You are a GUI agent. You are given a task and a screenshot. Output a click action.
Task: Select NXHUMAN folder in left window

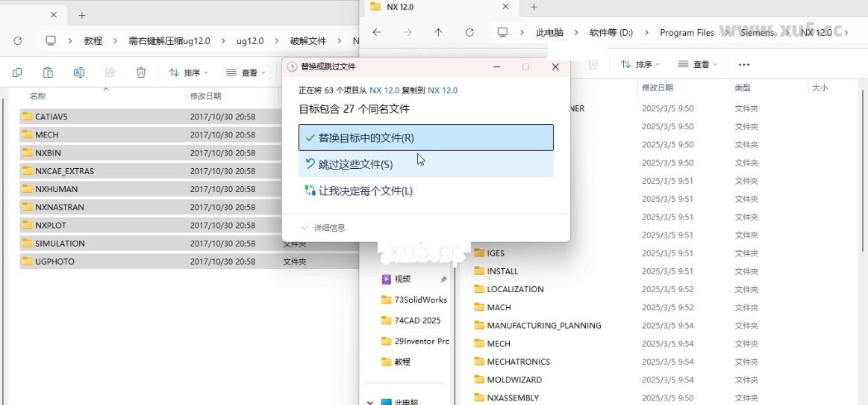pos(188,189)
